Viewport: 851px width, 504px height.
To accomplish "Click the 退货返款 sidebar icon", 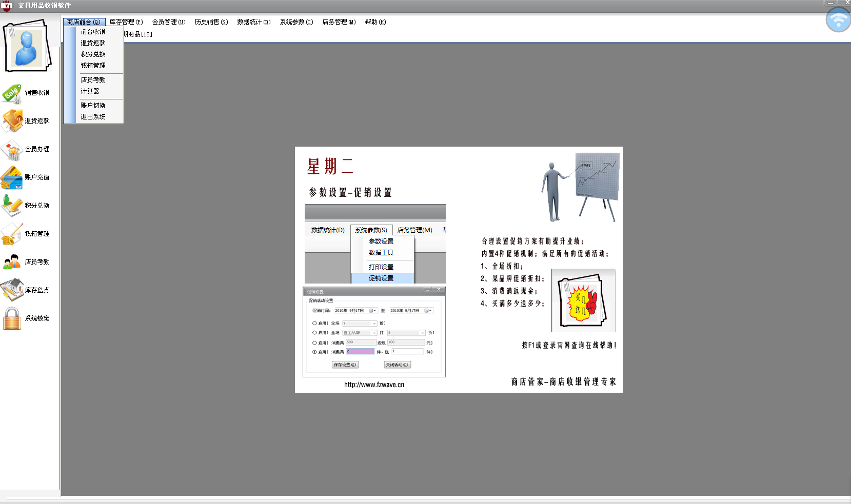I will click(12, 121).
